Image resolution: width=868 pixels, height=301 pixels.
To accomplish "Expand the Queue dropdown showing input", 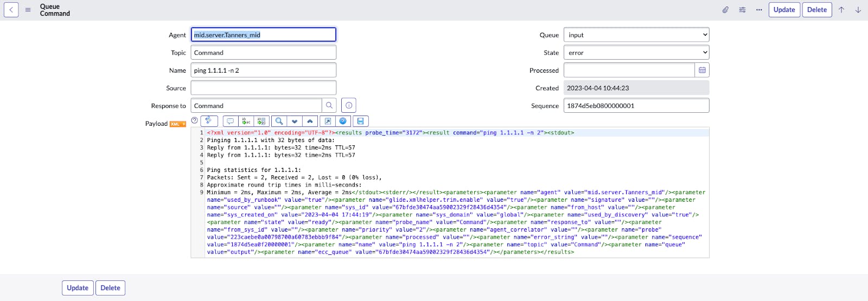I will point(636,35).
